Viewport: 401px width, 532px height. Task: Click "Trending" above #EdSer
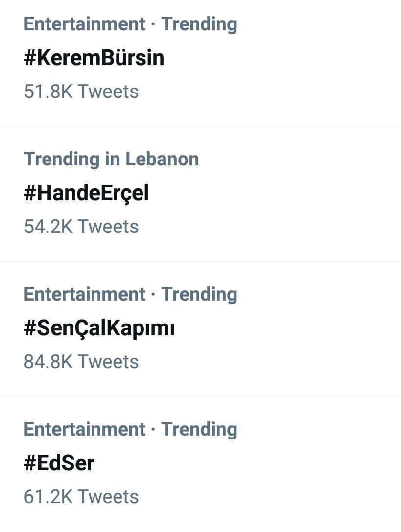pyautogui.click(x=199, y=429)
